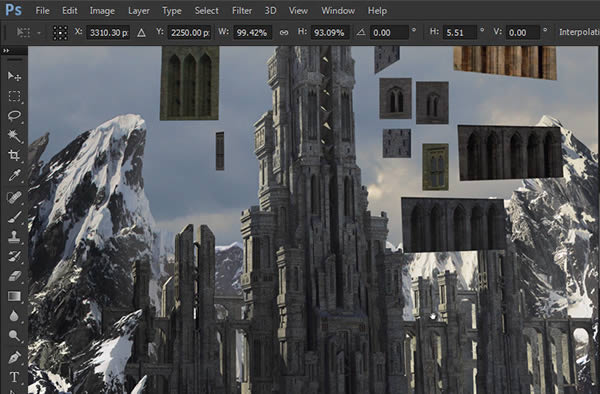Select the Magic Wand tool

14,135
